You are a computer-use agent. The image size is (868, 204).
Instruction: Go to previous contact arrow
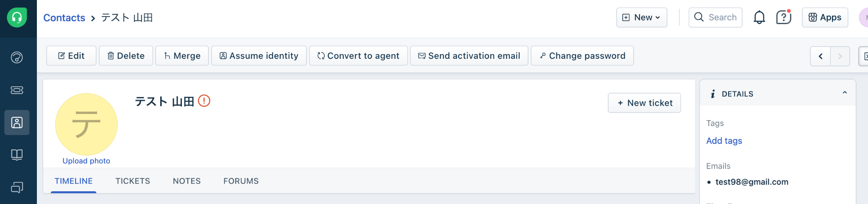[x=821, y=56]
